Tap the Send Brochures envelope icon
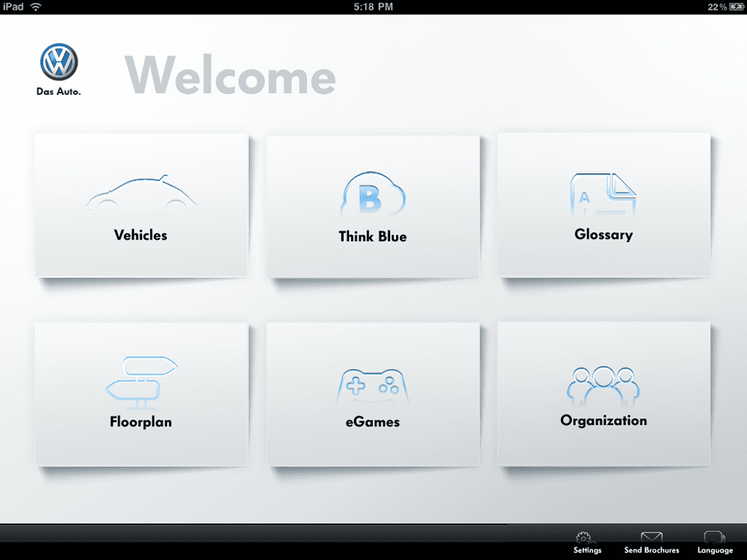747x560 pixels. point(651,538)
